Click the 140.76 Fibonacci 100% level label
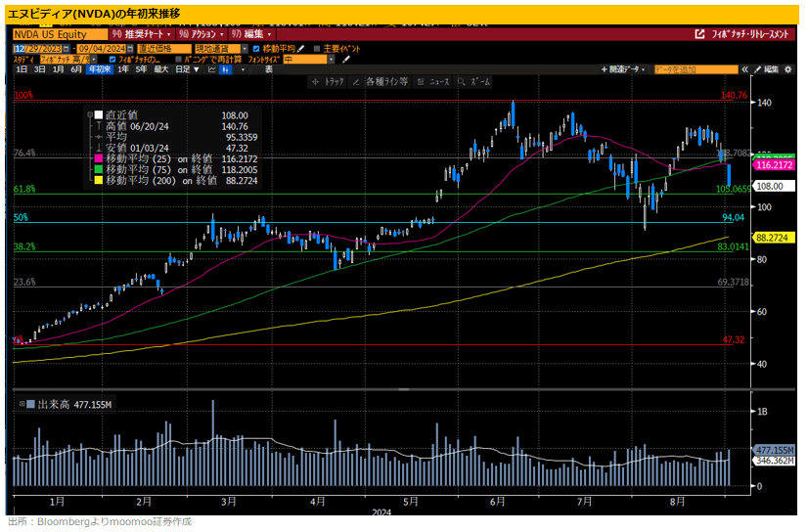The width and height of the screenshot is (808, 532). [734, 95]
